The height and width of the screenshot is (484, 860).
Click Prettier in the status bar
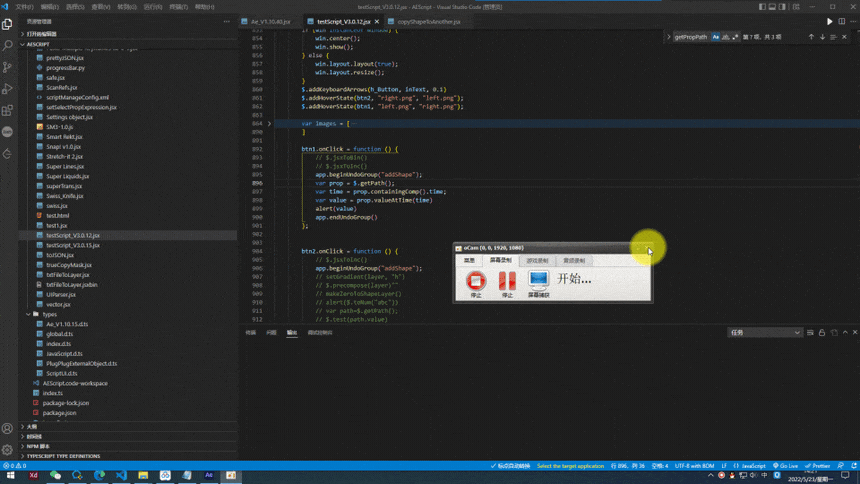pyautogui.click(x=819, y=466)
